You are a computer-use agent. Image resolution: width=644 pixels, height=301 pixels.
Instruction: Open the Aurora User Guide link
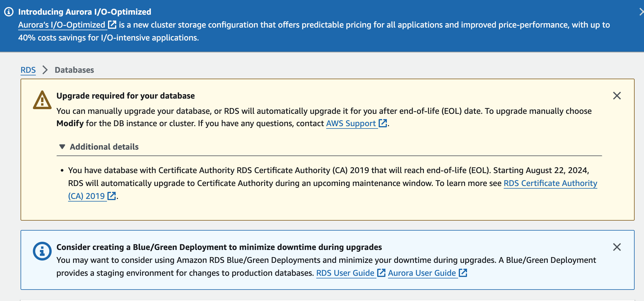tap(422, 273)
